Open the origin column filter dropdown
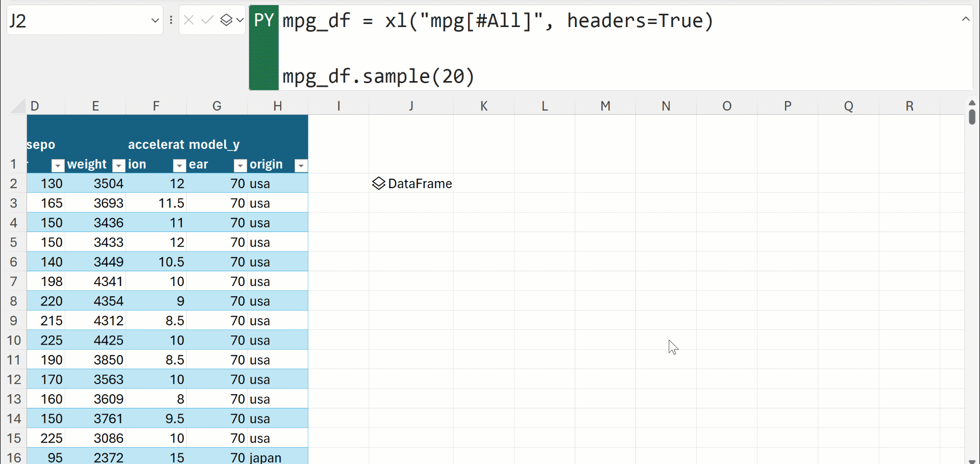 [x=301, y=166]
